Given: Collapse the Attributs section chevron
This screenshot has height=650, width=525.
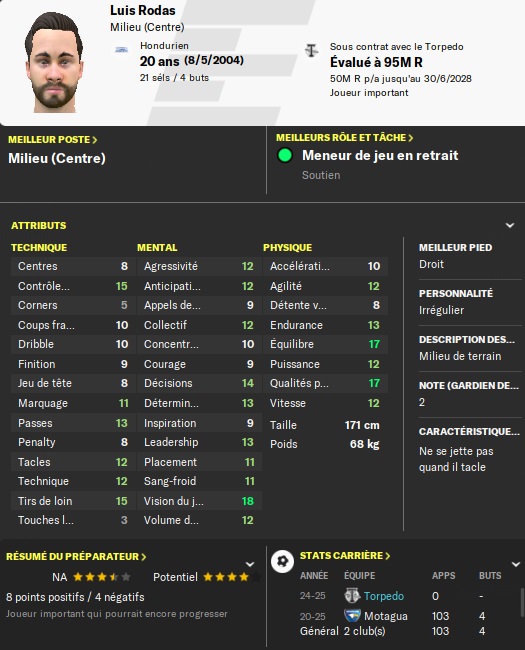Looking at the screenshot, I should tap(510, 226).
